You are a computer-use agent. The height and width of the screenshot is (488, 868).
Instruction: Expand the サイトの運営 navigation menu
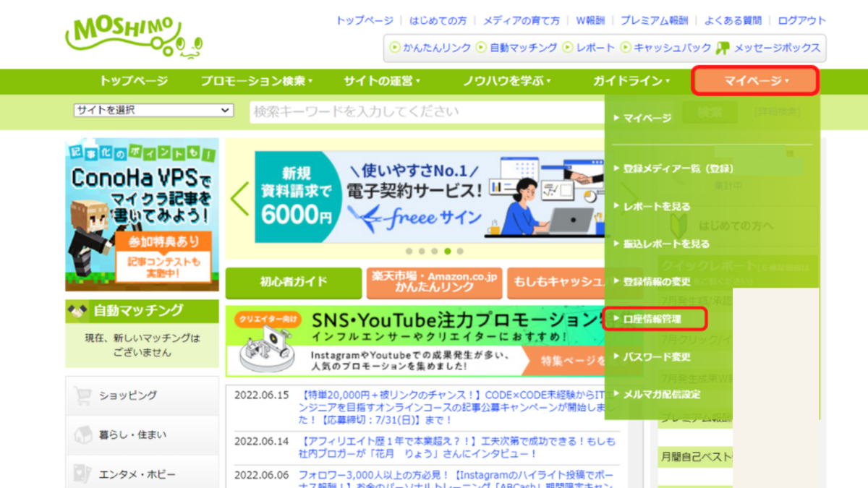tap(382, 81)
